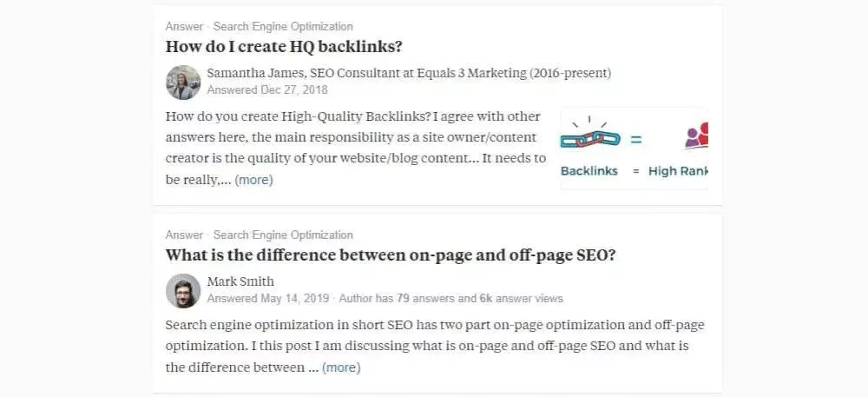Viewport: 868px width, 397px height.
Task: Visit Mark Smith's profile name link
Action: [240, 281]
